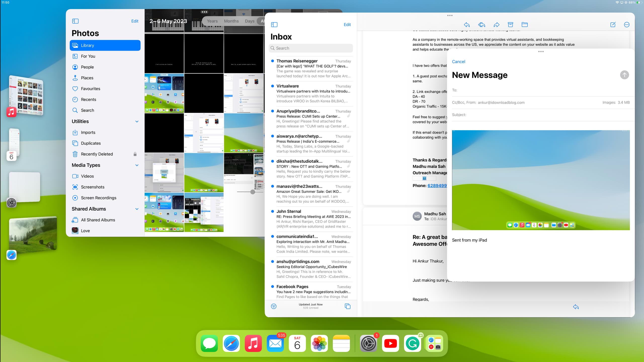Viewport: 644px width, 362px height.
Task: Open Screenshots media type
Action: [105, 187]
